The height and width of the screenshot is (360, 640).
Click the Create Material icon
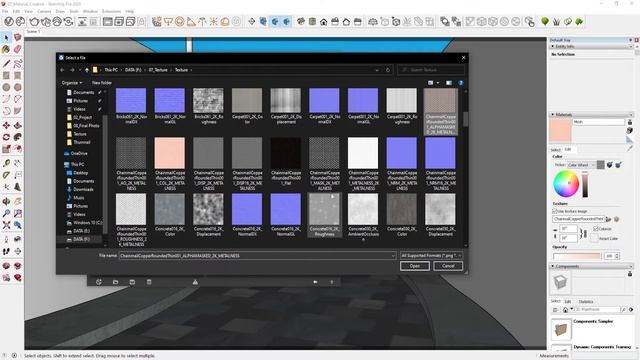630,130
